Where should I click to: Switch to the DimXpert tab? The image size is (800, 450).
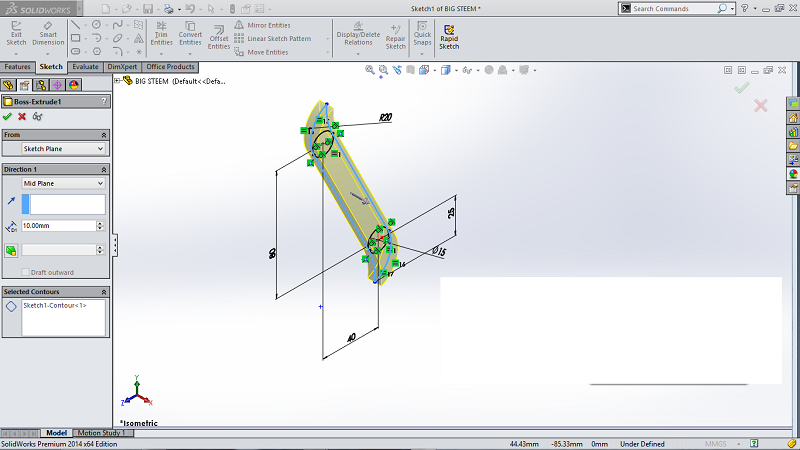pyautogui.click(x=122, y=67)
